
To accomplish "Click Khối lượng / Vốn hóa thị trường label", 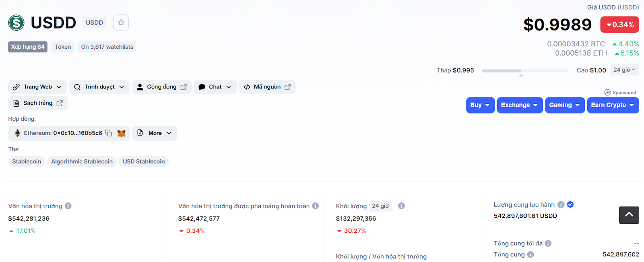I will (381, 256).
